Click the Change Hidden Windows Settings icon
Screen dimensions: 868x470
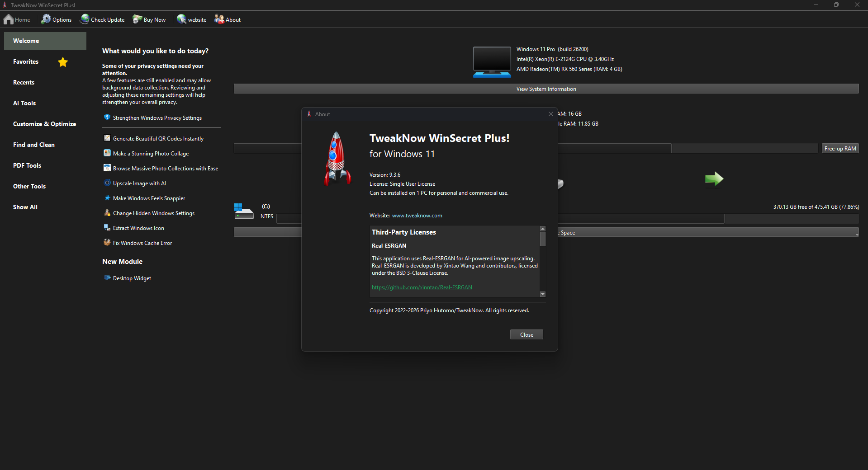point(107,213)
